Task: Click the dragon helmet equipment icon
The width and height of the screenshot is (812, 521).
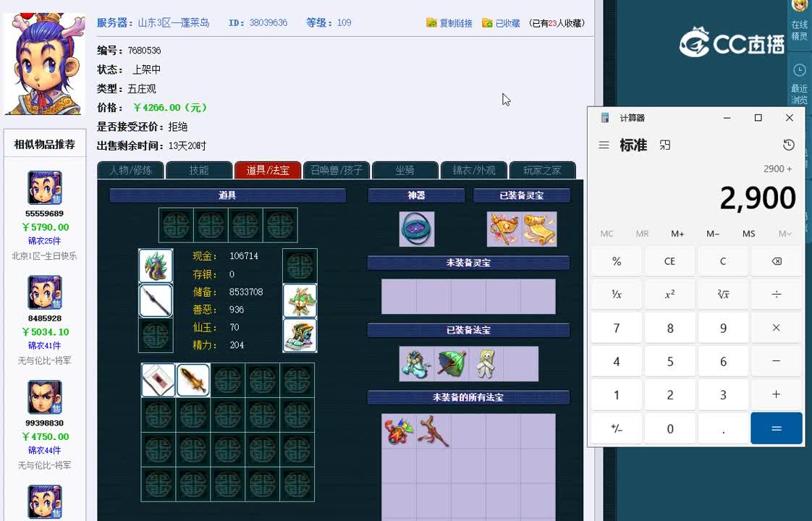Action: click(156, 266)
